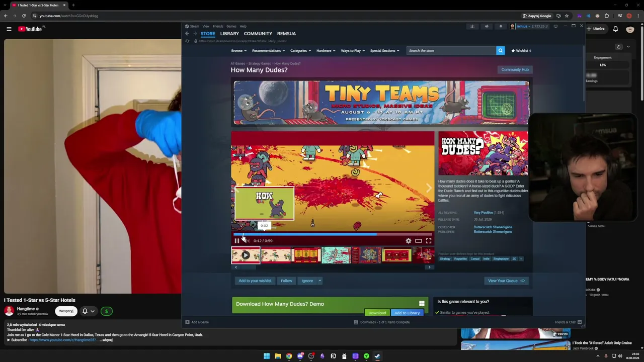Click the Wesprzyj button under the video
The height and width of the screenshot is (362, 644).
66,311
